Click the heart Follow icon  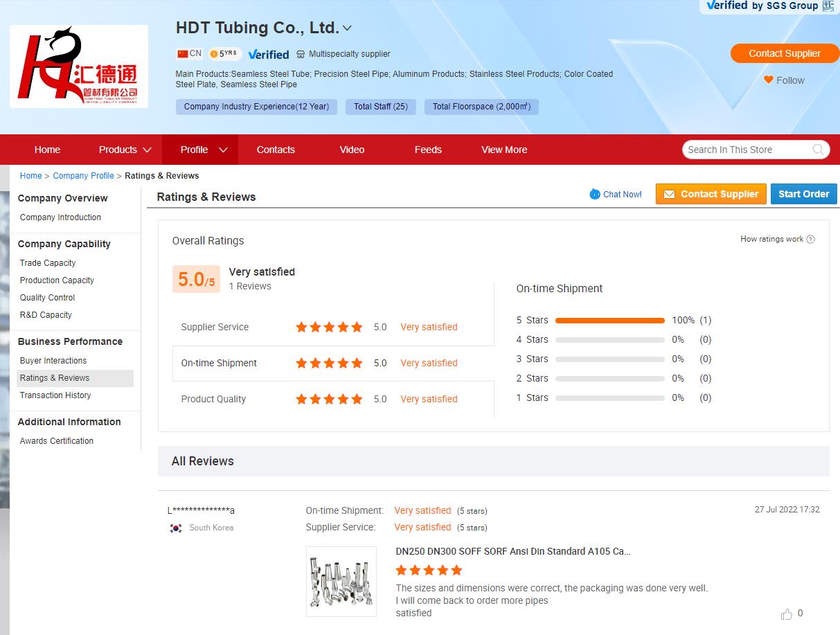[x=768, y=80]
